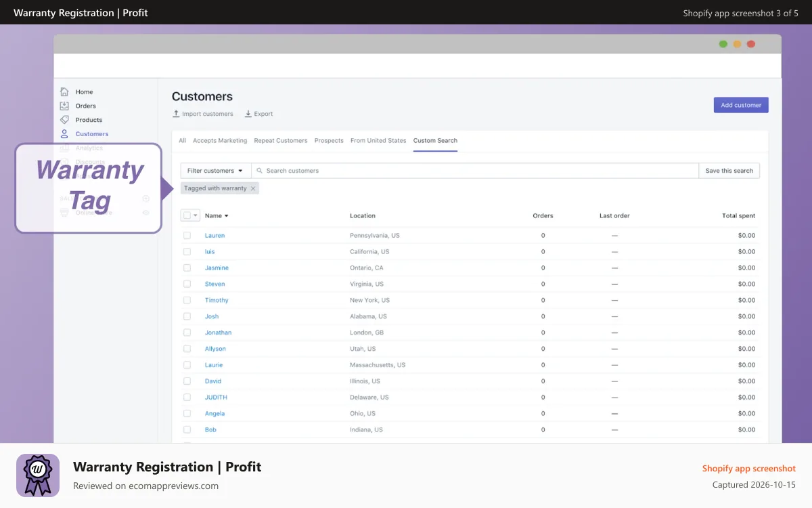Toggle the select-all customers checkbox
The height and width of the screenshot is (508, 812).
187,215
